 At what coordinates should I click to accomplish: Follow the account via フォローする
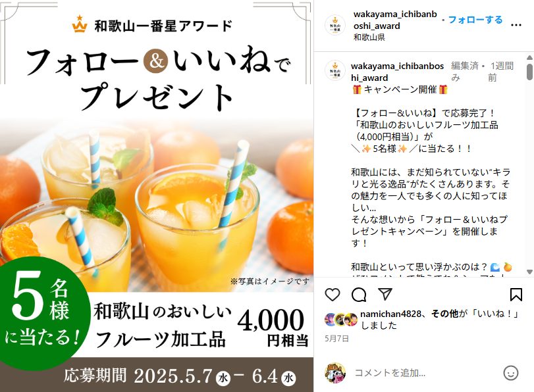point(475,20)
